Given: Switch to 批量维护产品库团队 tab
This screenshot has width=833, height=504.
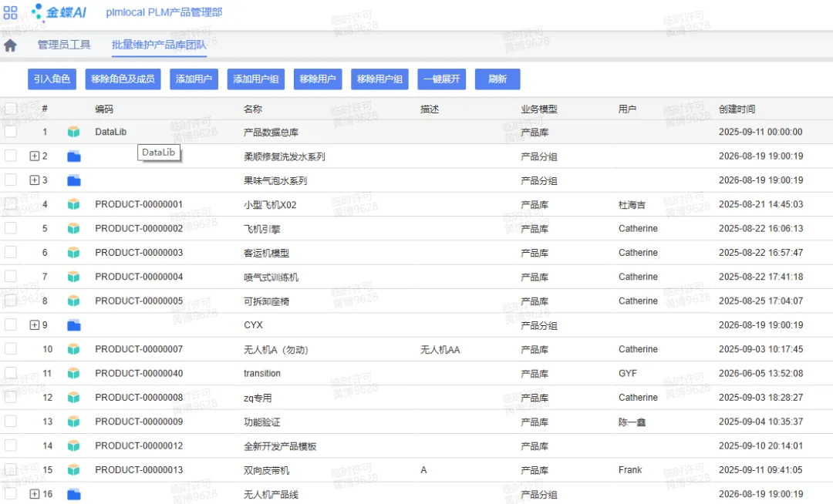Looking at the screenshot, I should [159, 45].
